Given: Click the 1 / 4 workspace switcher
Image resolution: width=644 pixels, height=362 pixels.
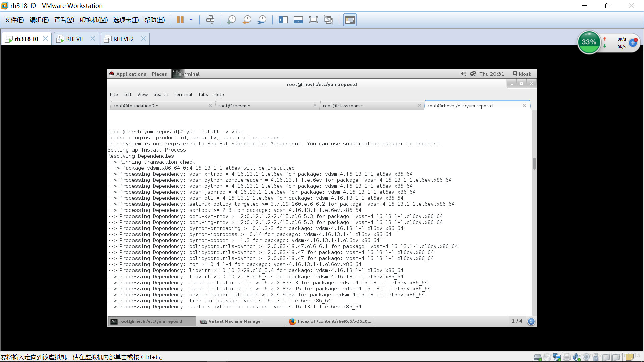Looking at the screenshot, I should [517, 321].
